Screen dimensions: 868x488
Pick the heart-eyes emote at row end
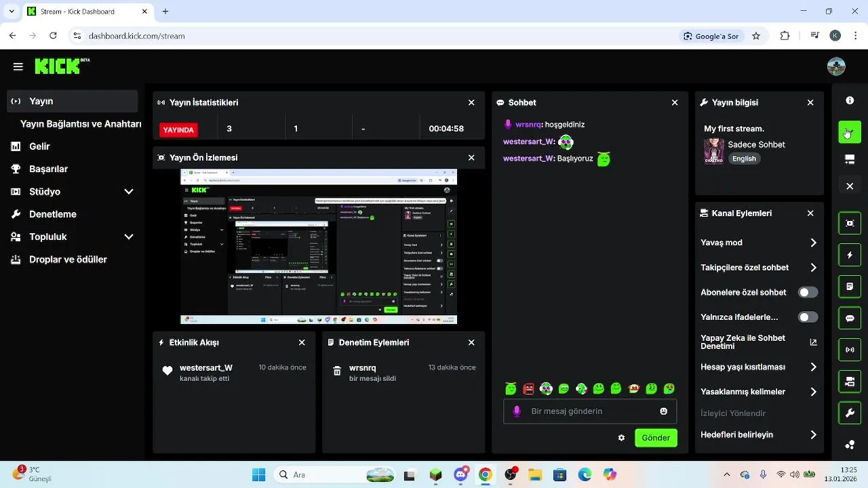coord(669,388)
